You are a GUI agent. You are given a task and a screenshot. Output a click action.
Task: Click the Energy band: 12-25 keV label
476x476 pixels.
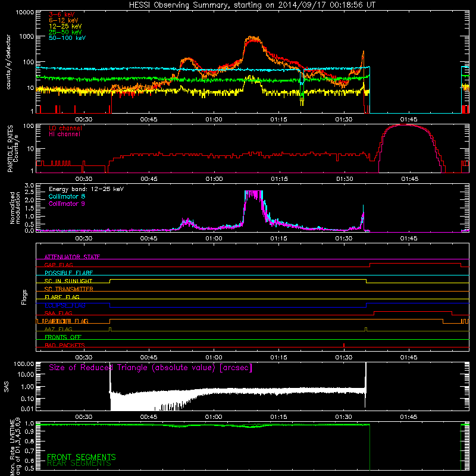click(x=86, y=189)
